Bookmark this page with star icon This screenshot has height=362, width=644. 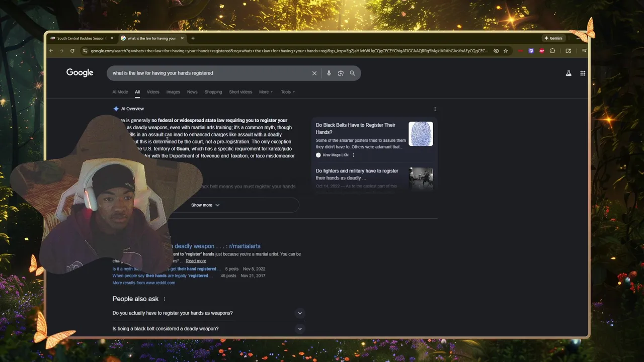[x=506, y=51]
